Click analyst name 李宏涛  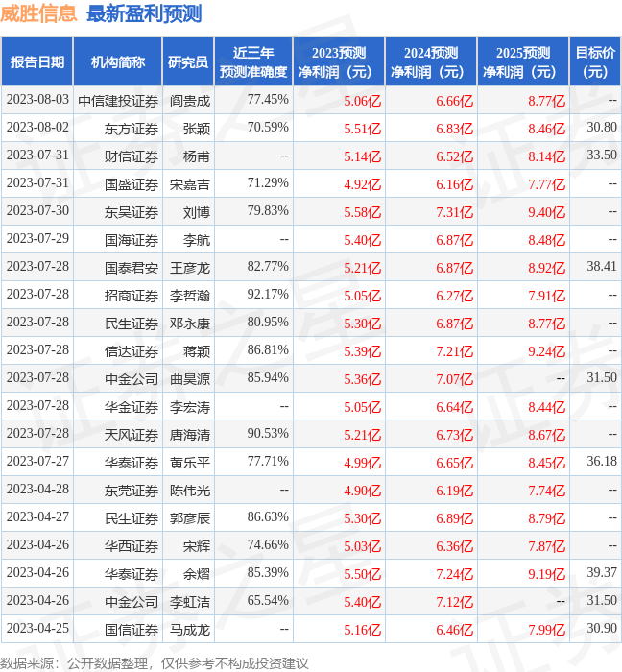pos(190,408)
